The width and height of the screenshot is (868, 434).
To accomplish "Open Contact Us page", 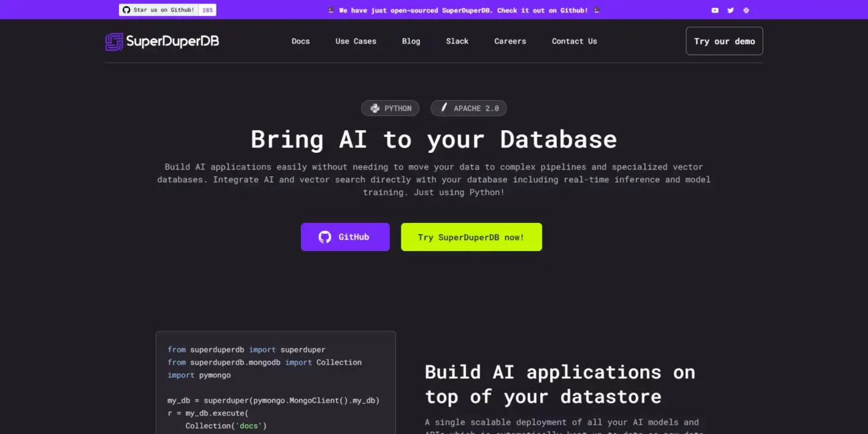I will point(574,41).
